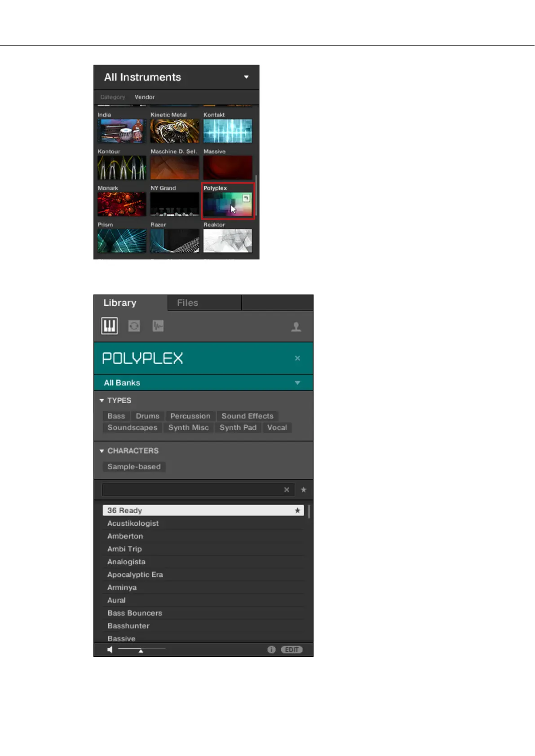Click the EDIT button
Screen dimensions: 535x756
292,650
